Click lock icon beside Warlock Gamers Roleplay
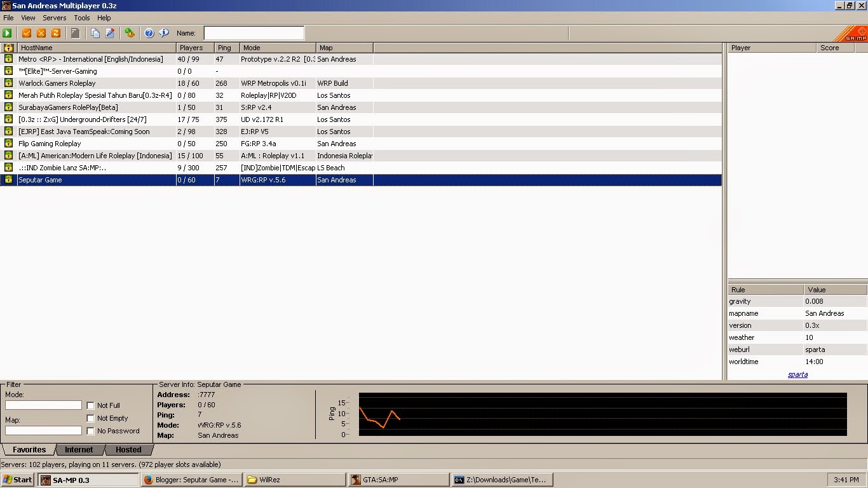The image size is (868, 488). pyautogui.click(x=8, y=83)
